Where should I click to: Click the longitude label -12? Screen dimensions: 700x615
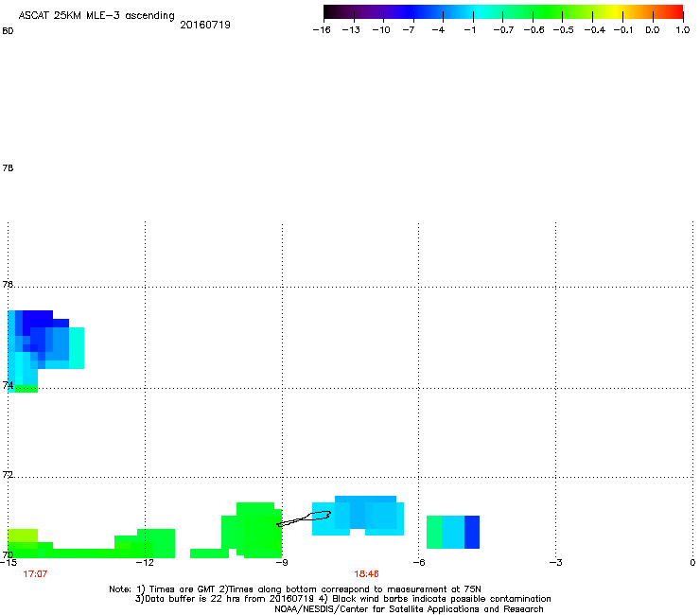click(x=145, y=563)
